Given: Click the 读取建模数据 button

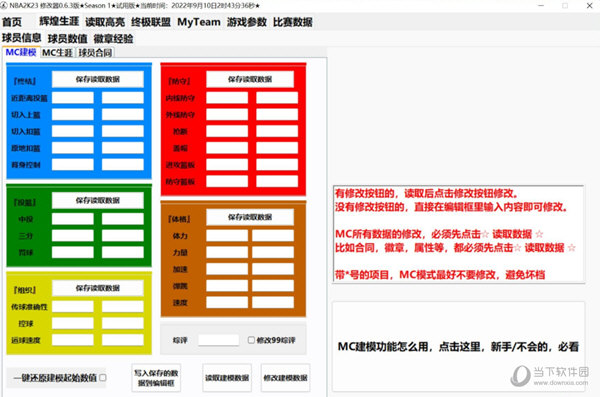Looking at the screenshot, I should 227,378.
